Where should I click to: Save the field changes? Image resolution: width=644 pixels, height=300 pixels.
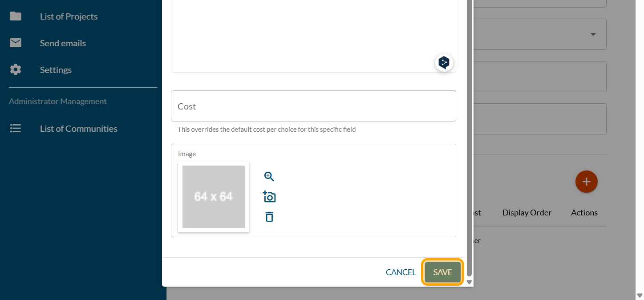click(x=442, y=272)
